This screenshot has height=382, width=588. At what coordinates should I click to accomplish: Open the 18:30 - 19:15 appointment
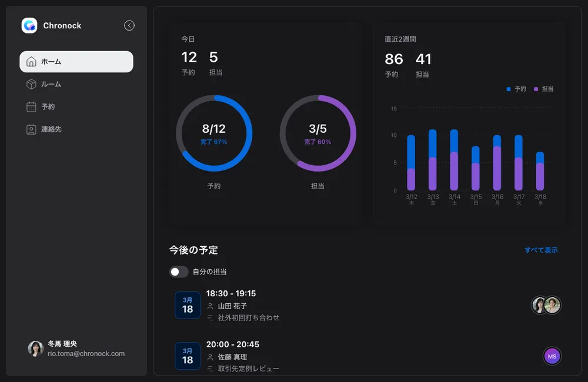click(x=231, y=293)
